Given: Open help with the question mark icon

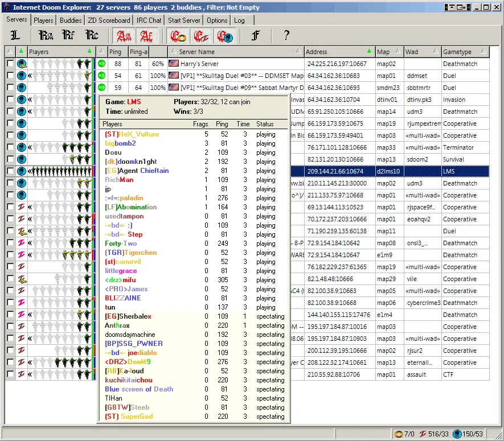Looking at the screenshot, I should (286, 36).
